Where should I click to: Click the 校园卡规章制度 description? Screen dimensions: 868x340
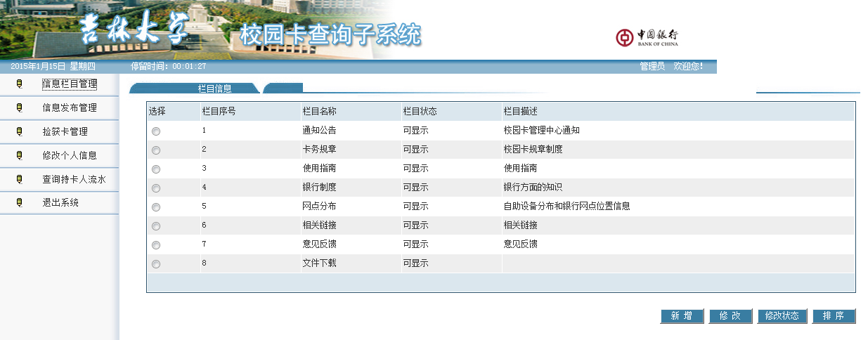pos(533,149)
